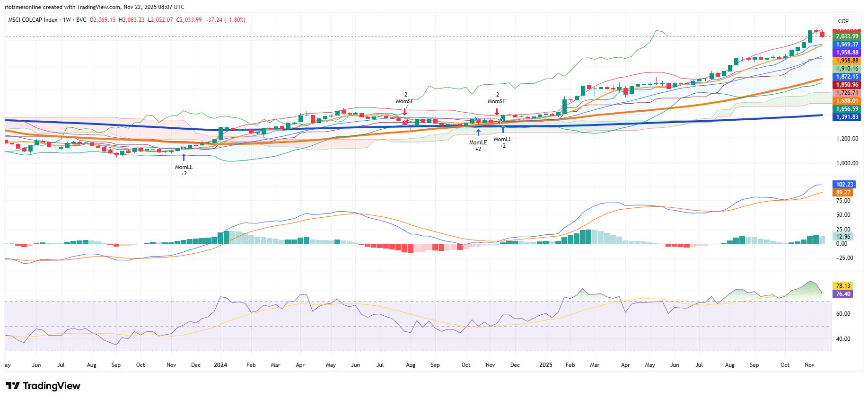This screenshot has height=400, width=868.
Task: Select the green 2,033.99 last price label
Action: pyautogui.click(x=847, y=36)
